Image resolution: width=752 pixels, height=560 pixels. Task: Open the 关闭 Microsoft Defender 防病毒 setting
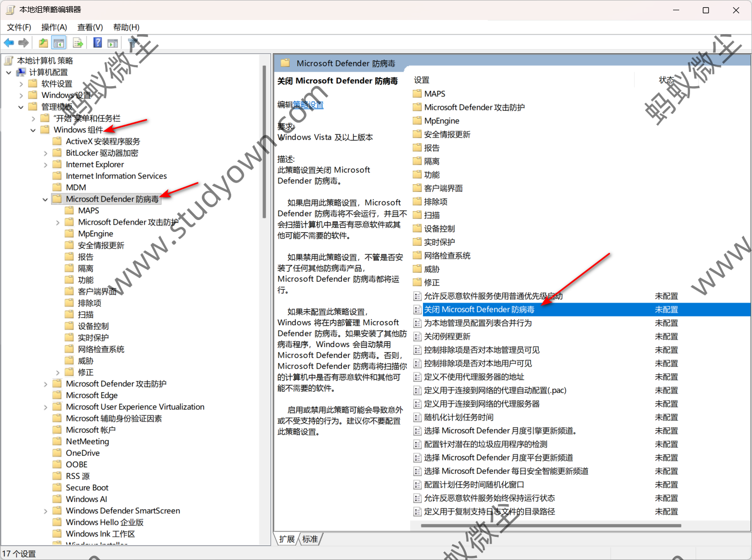pyautogui.click(x=479, y=309)
